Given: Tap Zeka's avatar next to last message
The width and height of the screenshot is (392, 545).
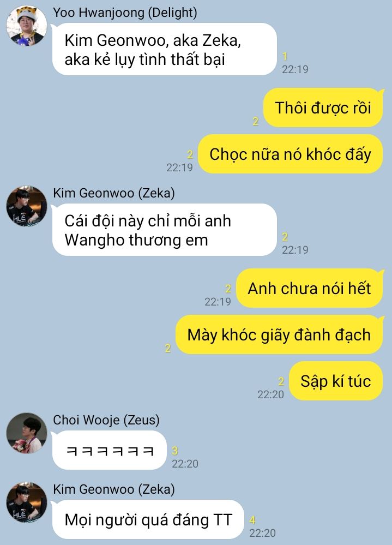Looking at the screenshot, I should tap(27, 502).
